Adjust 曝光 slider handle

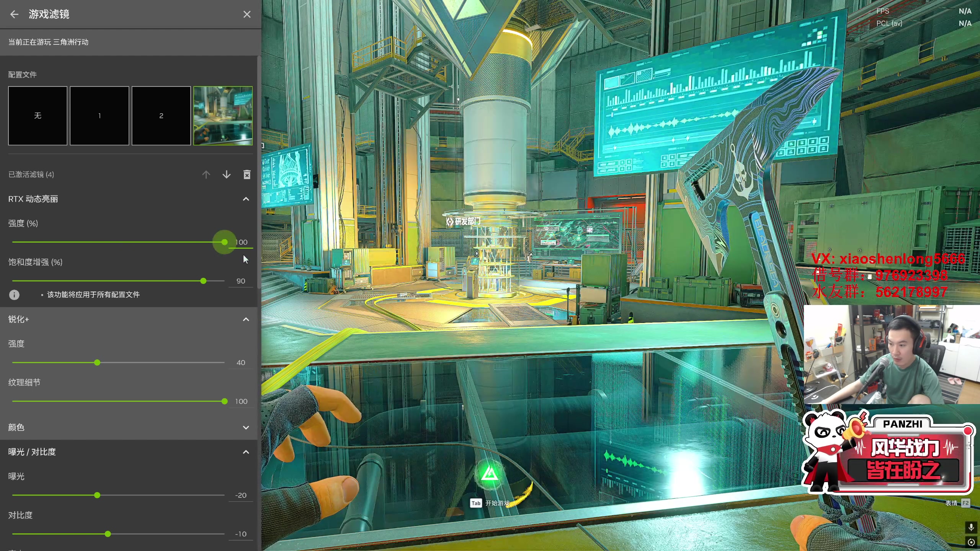click(97, 495)
